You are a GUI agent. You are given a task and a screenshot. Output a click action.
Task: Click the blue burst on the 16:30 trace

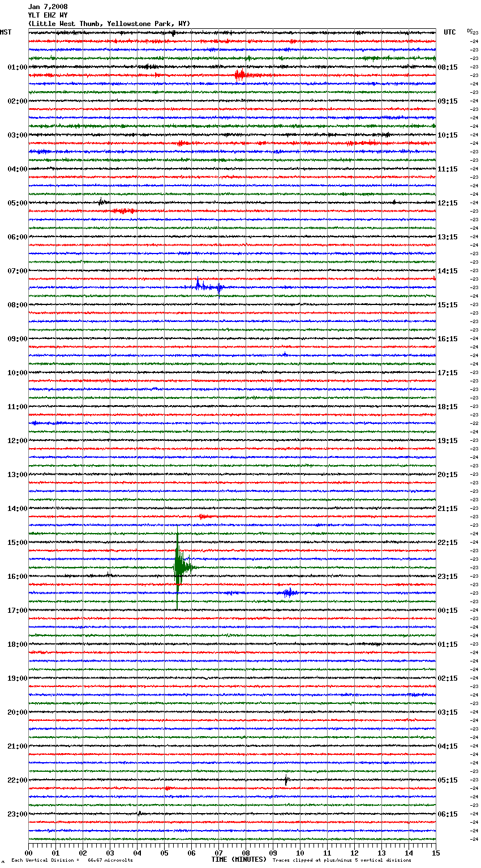(x=290, y=592)
